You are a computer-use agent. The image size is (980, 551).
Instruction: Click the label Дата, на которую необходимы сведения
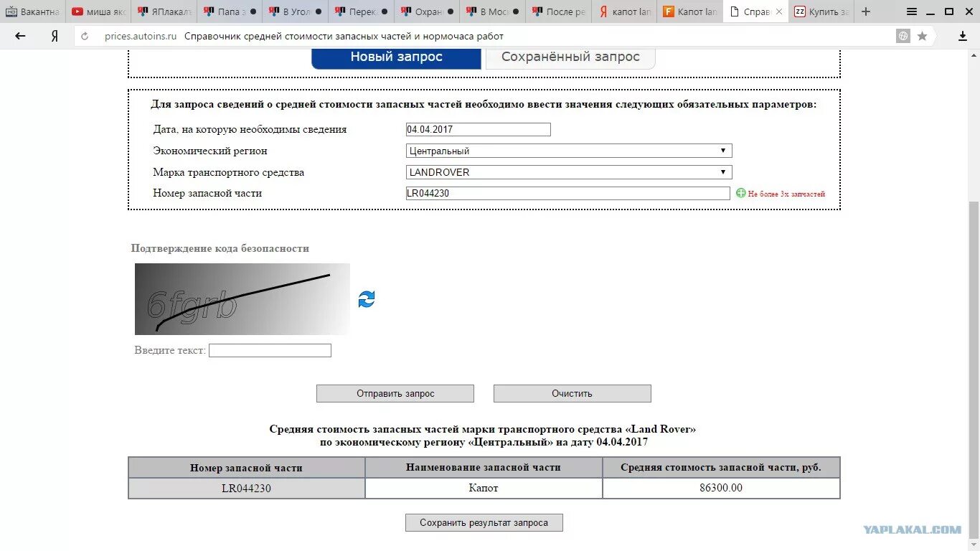(250, 130)
